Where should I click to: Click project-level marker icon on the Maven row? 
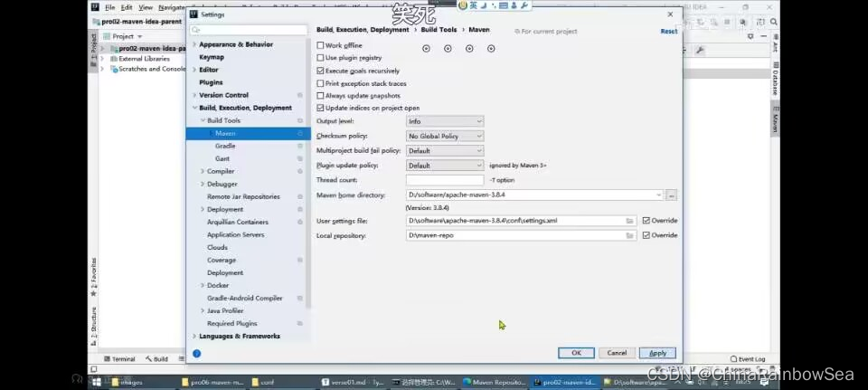click(x=300, y=134)
